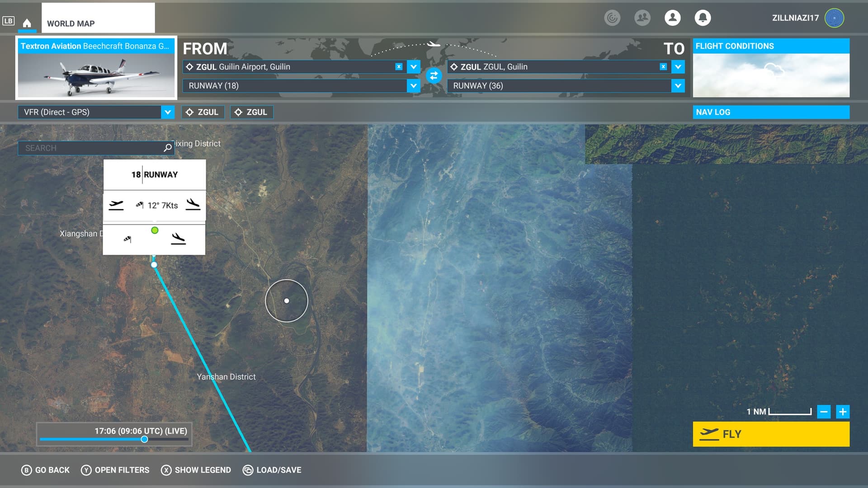Open the VFR (Direct - GPS) dropdown
Image resolution: width=868 pixels, height=488 pixels.
click(x=167, y=112)
